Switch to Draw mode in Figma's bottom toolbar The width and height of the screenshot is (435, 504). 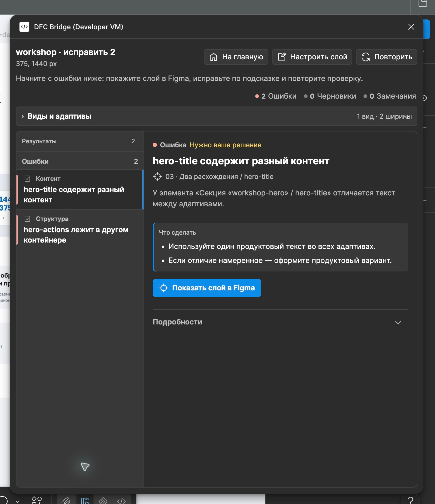[66, 500]
